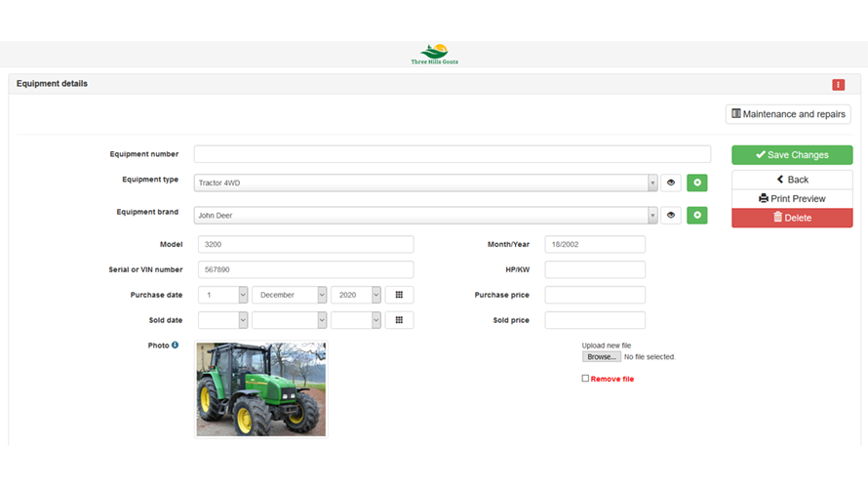Select the Month/Year field

(x=595, y=244)
